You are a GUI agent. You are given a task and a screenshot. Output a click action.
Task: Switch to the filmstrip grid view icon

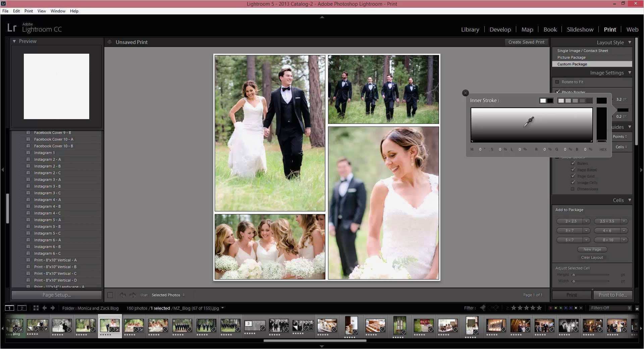pos(36,308)
